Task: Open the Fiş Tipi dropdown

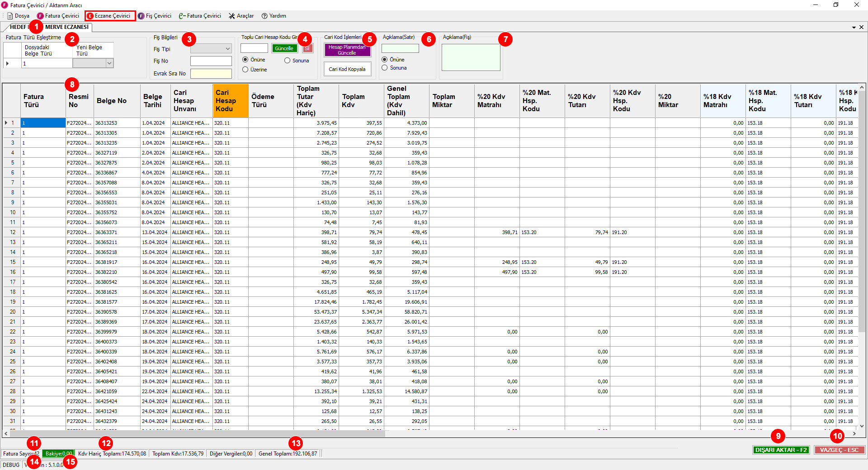Action: (x=227, y=49)
